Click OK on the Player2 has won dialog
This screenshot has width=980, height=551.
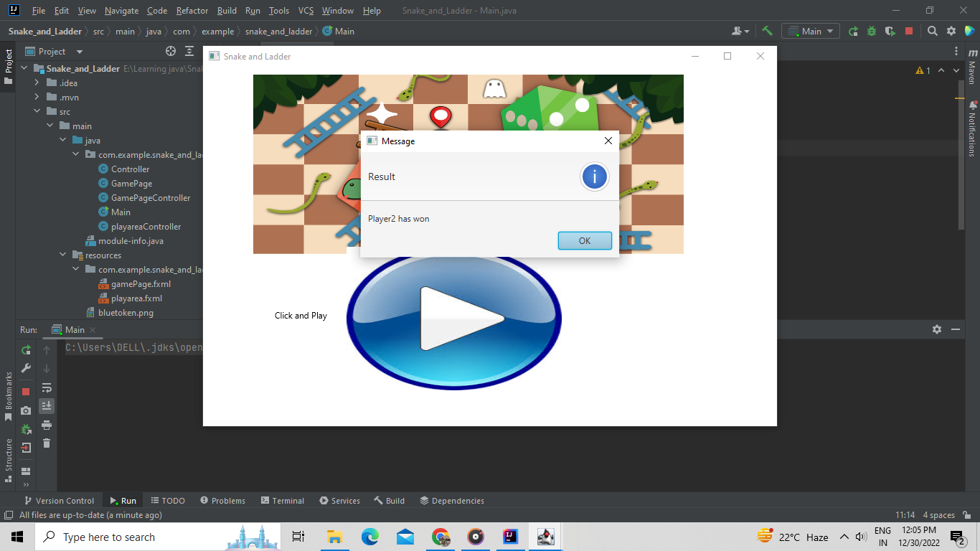pyautogui.click(x=584, y=240)
